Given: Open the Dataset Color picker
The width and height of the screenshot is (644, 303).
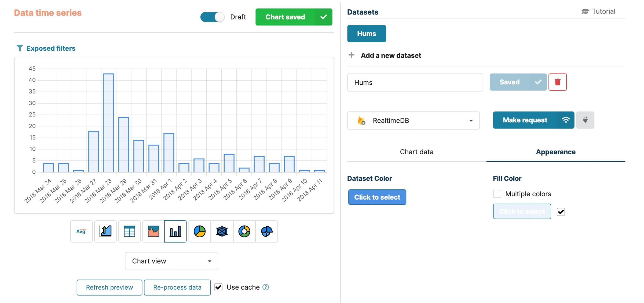Looking at the screenshot, I should tap(377, 197).
